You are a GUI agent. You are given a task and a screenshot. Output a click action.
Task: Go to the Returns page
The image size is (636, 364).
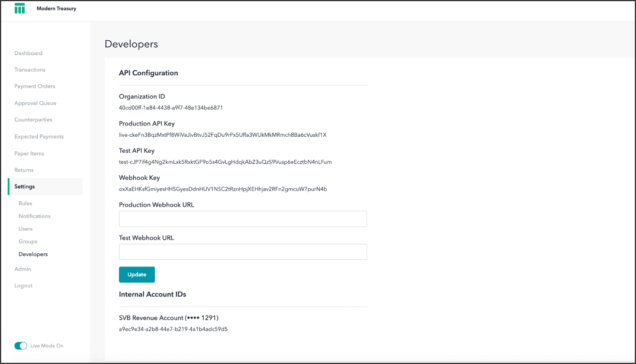tap(24, 170)
